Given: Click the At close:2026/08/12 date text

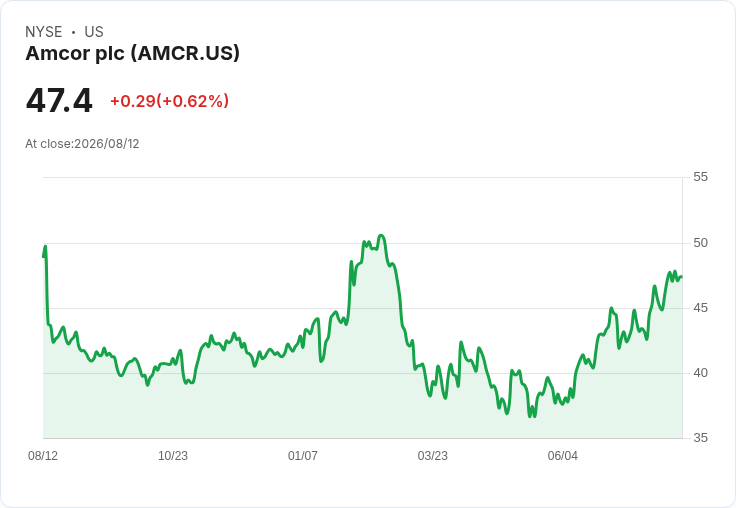Looking at the screenshot, I should click(x=82, y=144).
